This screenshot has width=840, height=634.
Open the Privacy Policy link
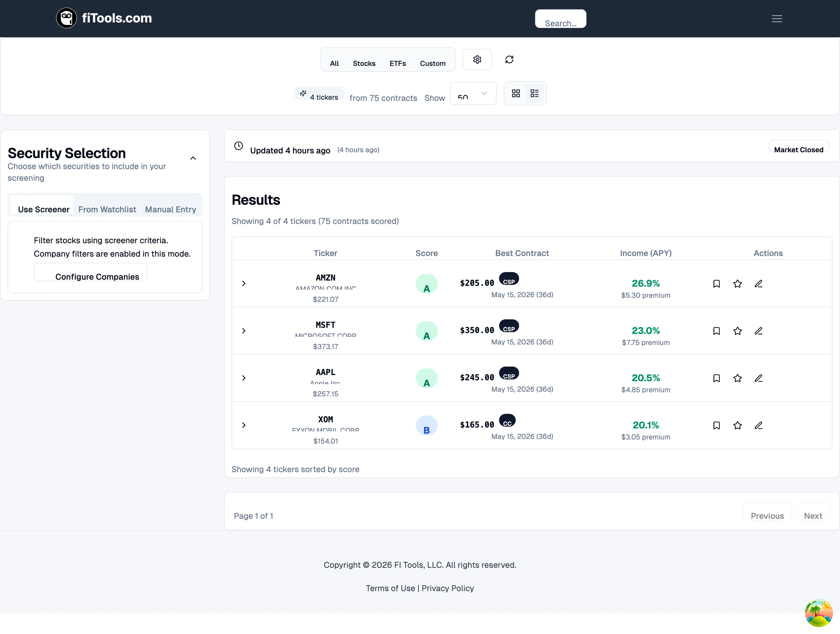click(448, 588)
